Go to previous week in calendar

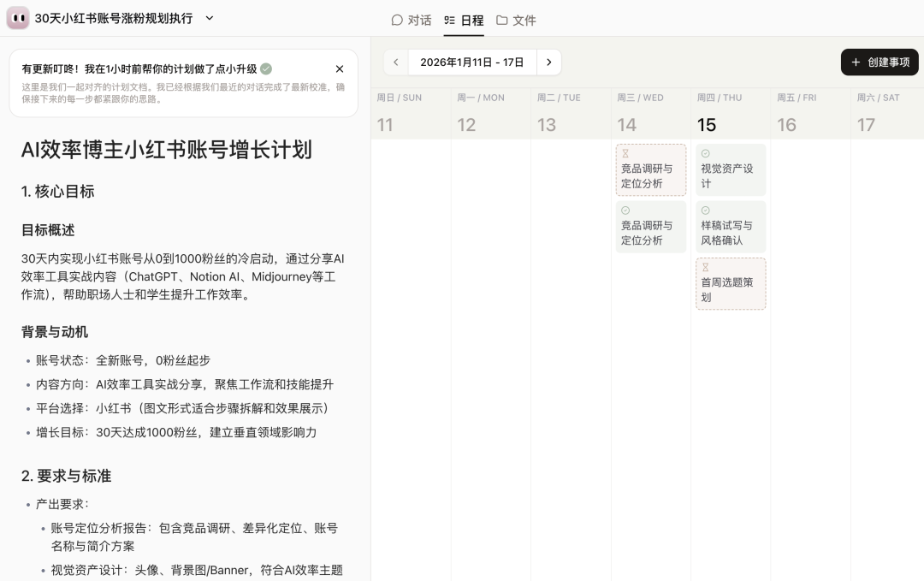[395, 62]
